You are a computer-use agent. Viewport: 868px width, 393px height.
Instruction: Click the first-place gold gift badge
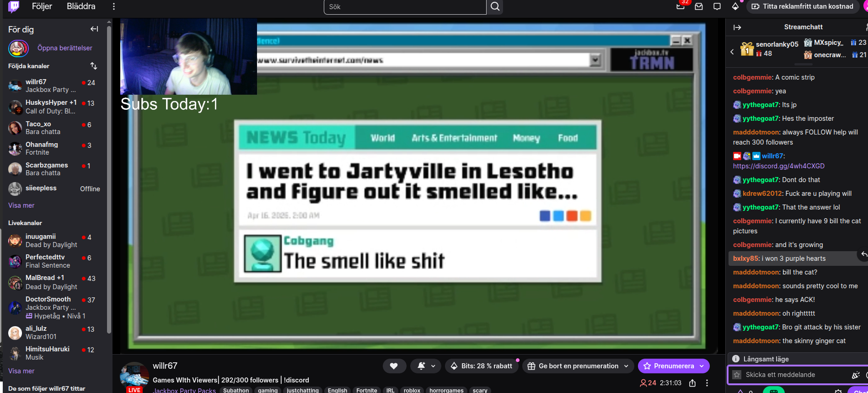click(747, 48)
